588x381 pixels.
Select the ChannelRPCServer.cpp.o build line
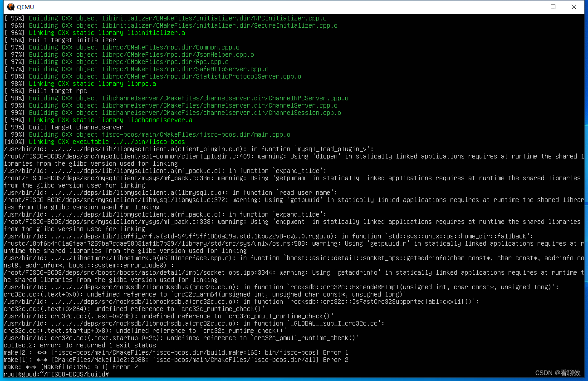click(x=176, y=98)
